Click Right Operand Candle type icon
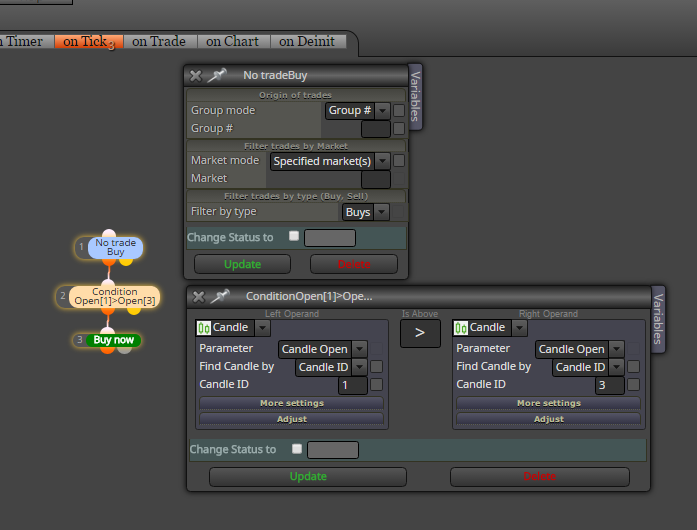Viewport: 697px width, 530px height. point(461,328)
